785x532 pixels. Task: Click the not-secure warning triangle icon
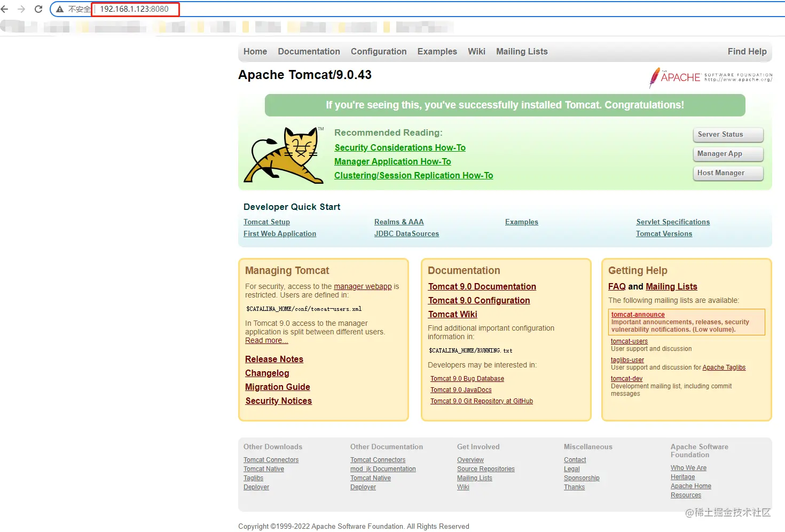click(60, 9)
